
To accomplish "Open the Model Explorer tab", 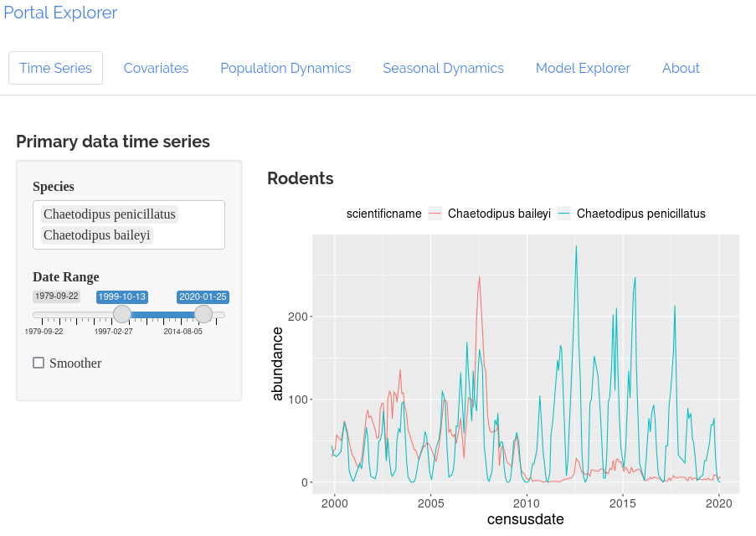I will click(583, 68).
